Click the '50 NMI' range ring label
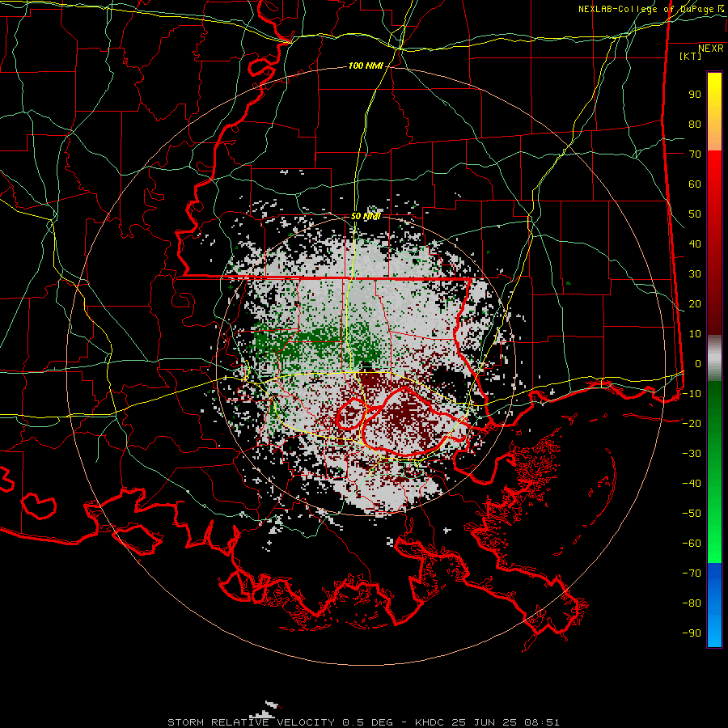The width and height of the screenshot is (728, 728). [x=366, y=216]
